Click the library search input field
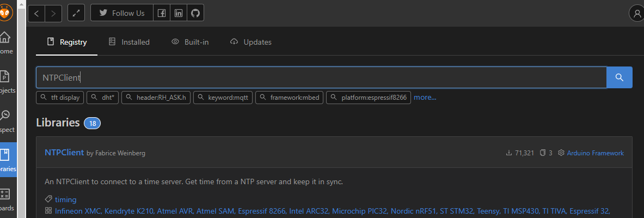 (321, 77)
